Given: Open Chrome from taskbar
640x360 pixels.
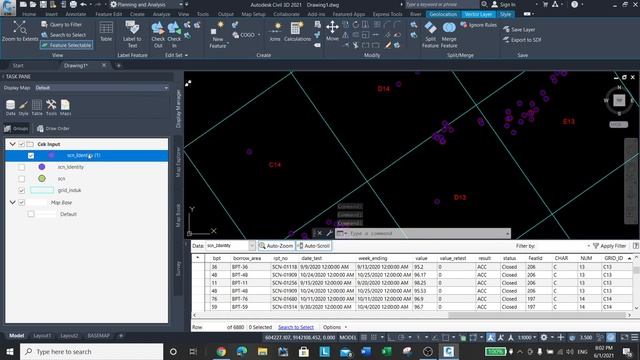Looking at the screenshot, I should [221, 351].
